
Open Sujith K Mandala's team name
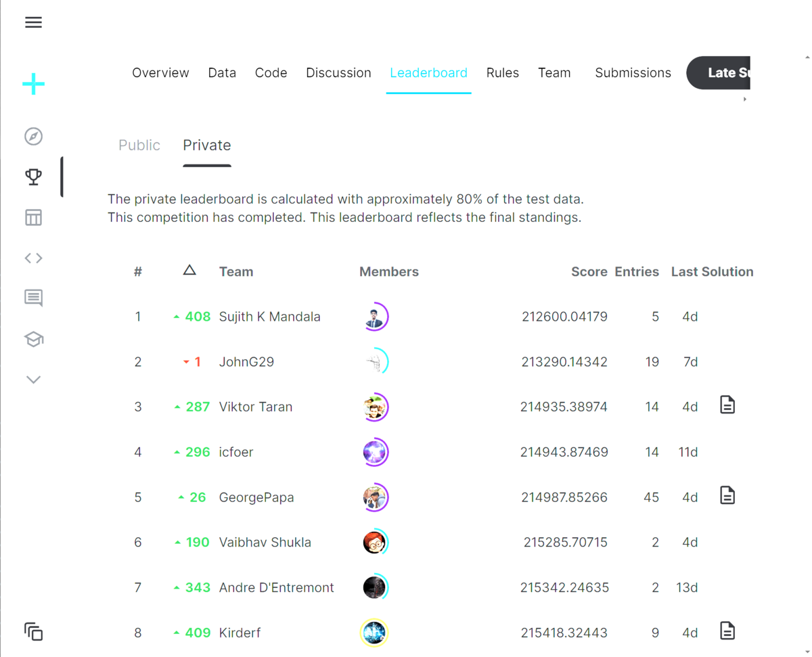(x=269, y=316)
